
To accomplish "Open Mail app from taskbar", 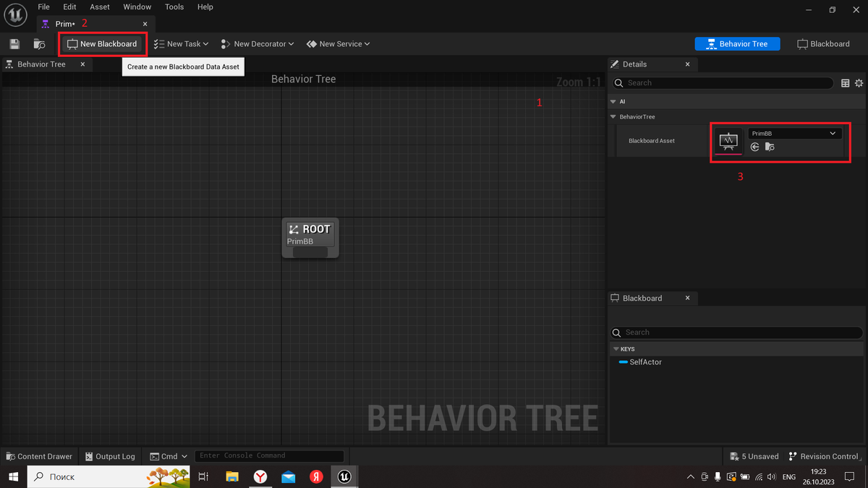I will point(289,476).
